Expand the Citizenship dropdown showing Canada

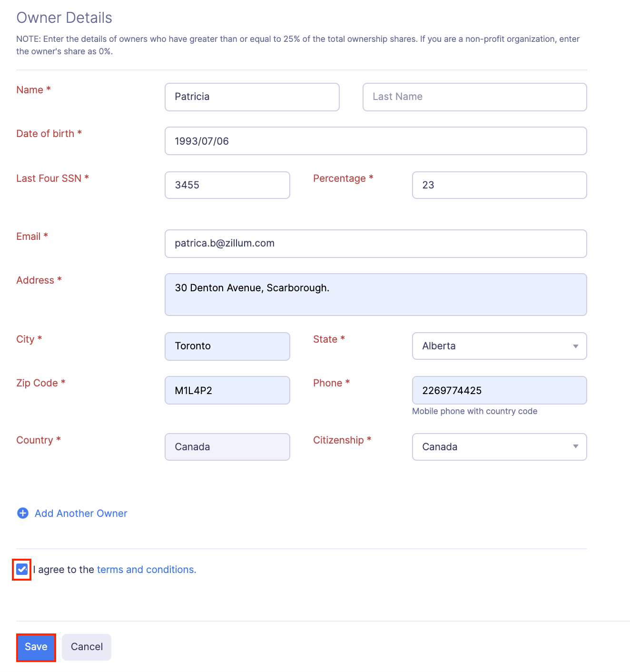(499, 447)
